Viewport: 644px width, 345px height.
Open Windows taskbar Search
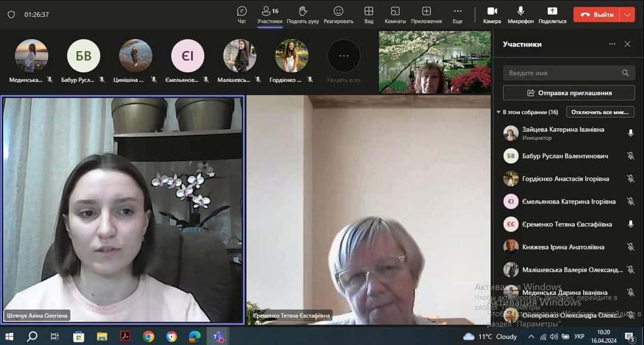[x=32, y=337]
